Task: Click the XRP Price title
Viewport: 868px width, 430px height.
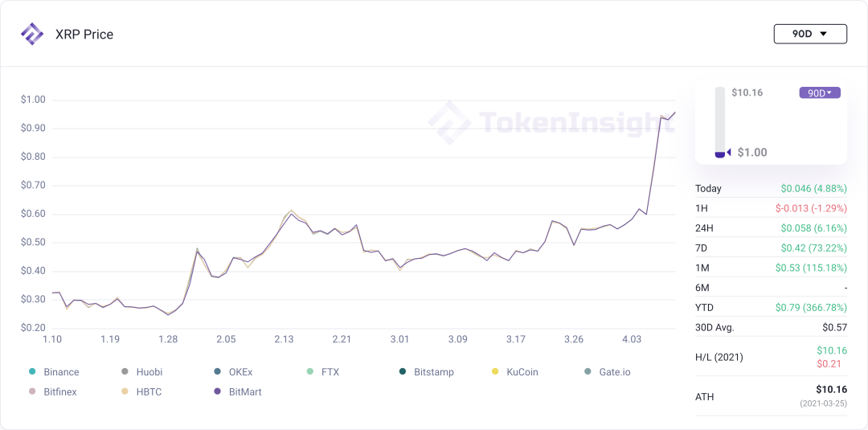Action: pyautogui.click(x=84, y=35)
